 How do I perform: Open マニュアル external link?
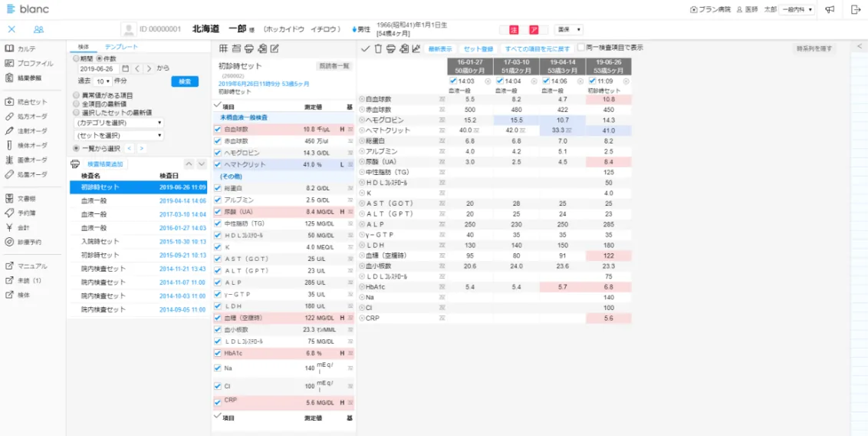(x=26, y=266)
